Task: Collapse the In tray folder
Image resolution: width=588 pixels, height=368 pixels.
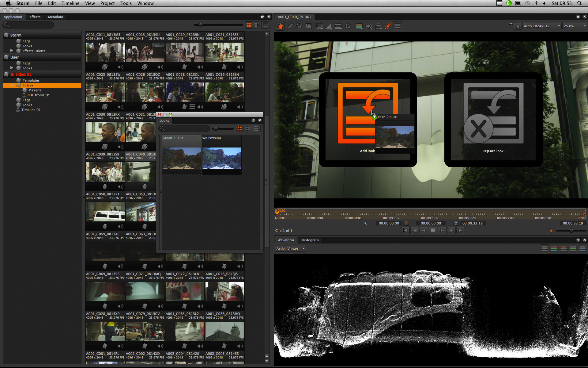Action: point(12,85)
